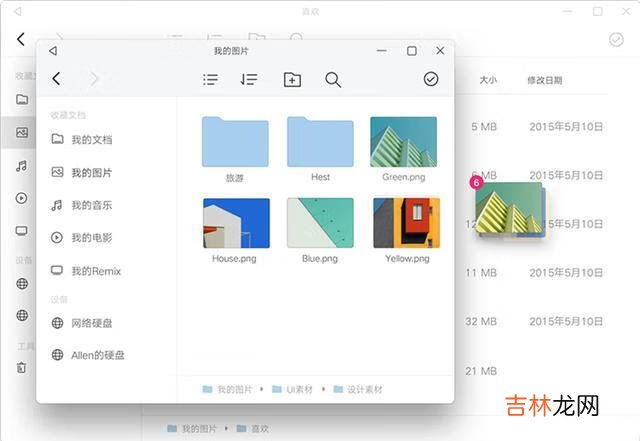Go back using the left arrow
640x441 pixels.
pos(57,79)
